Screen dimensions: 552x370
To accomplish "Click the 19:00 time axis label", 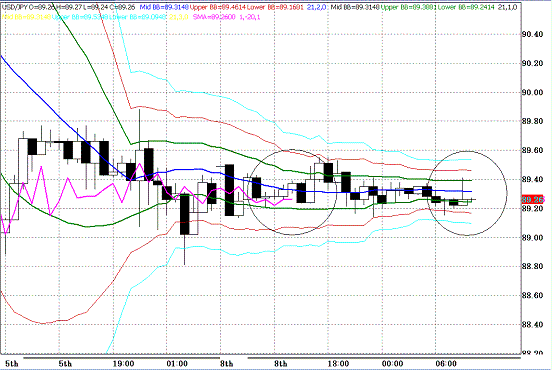I will tap(123, 363).
